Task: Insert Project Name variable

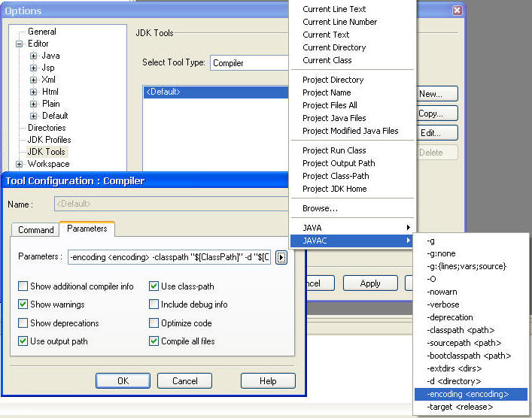Action: pyautogui.click(x=353, y=92)
